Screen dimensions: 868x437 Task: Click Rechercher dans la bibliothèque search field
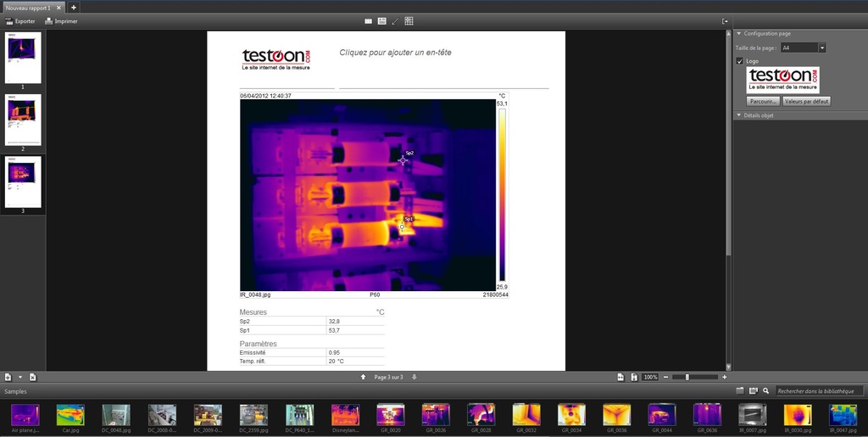[x=820, y=391]
